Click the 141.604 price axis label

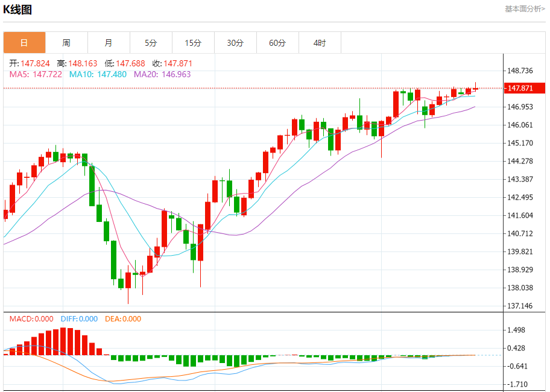point(520,216)
